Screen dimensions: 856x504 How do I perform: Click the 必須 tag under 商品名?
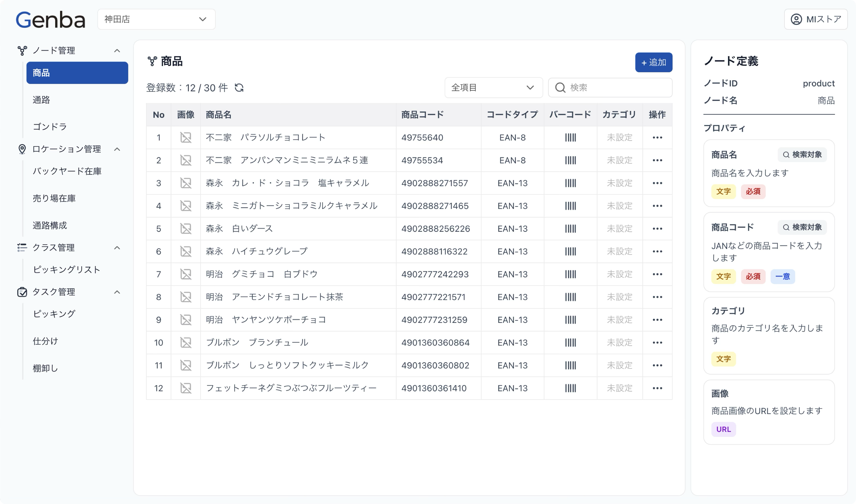(x=753, y=191)
